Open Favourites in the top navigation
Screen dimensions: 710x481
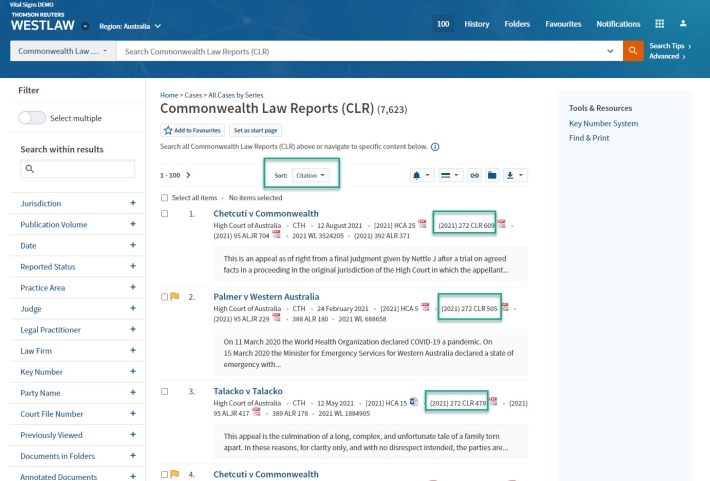coord(563,24)
